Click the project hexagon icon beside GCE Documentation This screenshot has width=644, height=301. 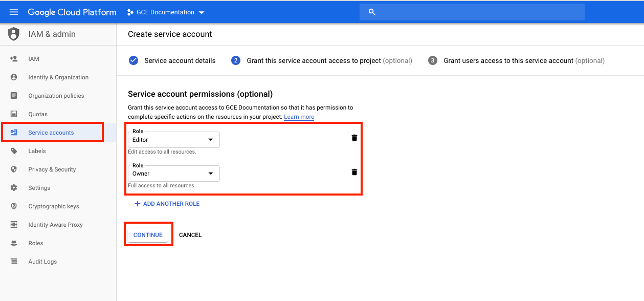[x=130, y=12]
